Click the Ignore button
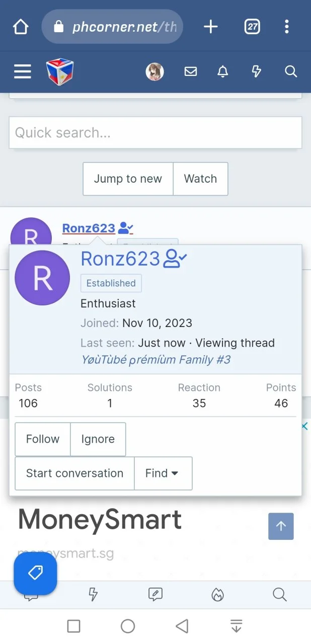Viewport: 311px width, 644px height. 98,439
